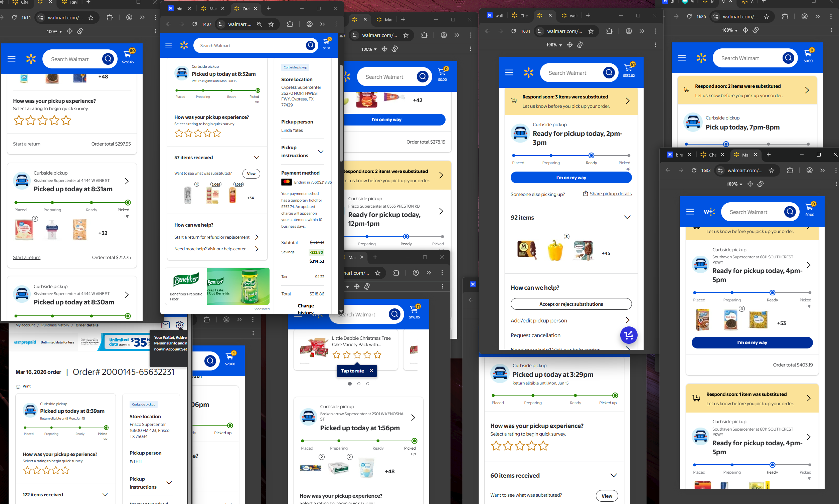
Task: Expand the 57 items received section
Action: point(257,158)
